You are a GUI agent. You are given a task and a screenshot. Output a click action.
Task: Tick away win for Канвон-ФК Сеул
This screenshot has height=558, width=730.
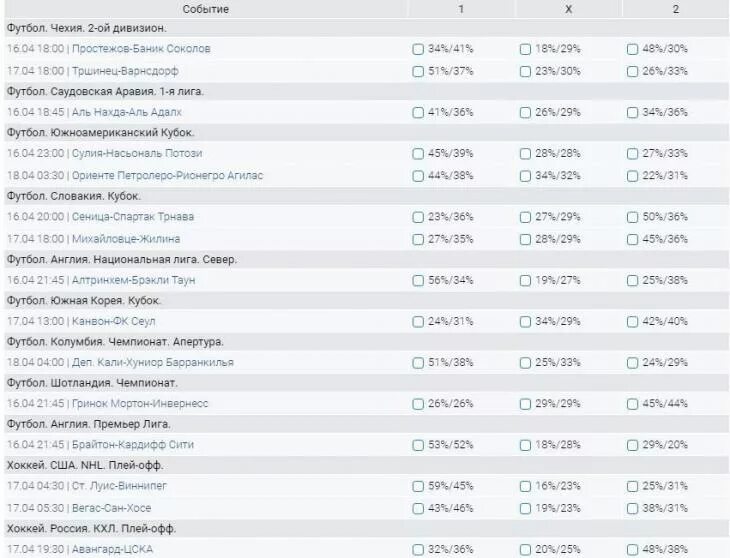[632, 322]
